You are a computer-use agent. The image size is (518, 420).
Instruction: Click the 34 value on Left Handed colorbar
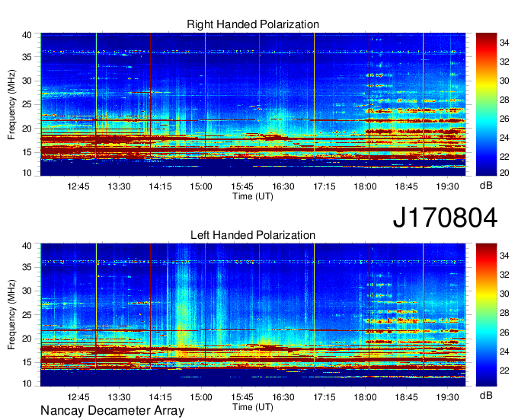point(504,256)
